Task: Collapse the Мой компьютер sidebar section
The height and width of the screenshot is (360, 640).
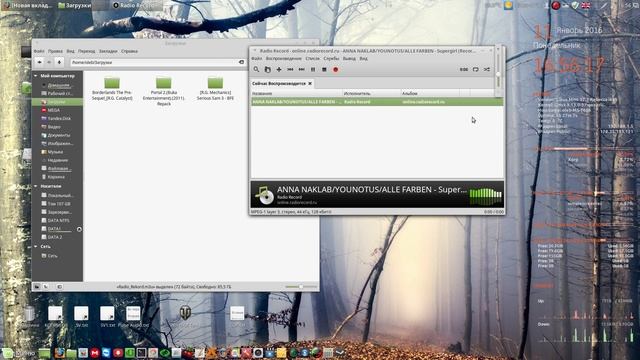Action: tap(36, 76)
